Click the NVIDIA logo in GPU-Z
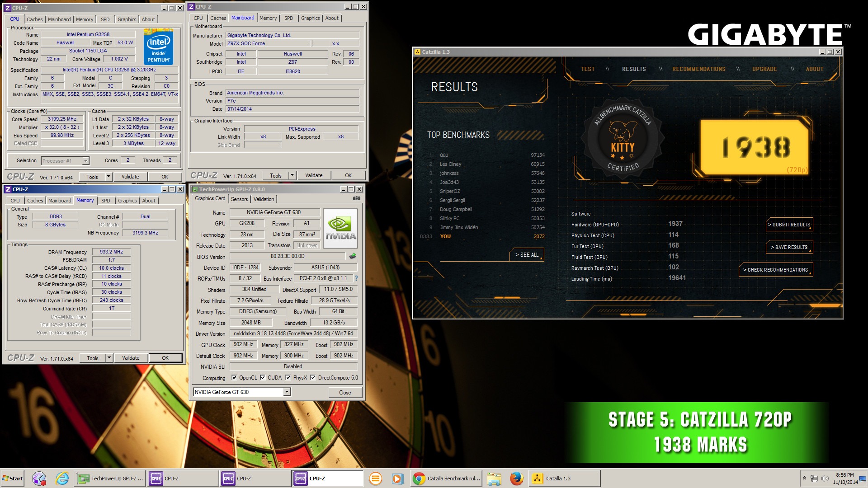The image size is (868, 488). 340,228
